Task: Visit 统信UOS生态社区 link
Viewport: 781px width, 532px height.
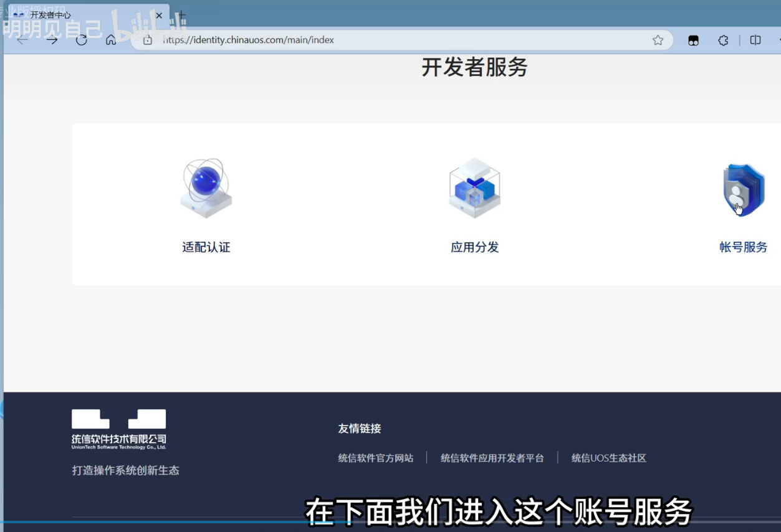Action: tap(609, 458)
